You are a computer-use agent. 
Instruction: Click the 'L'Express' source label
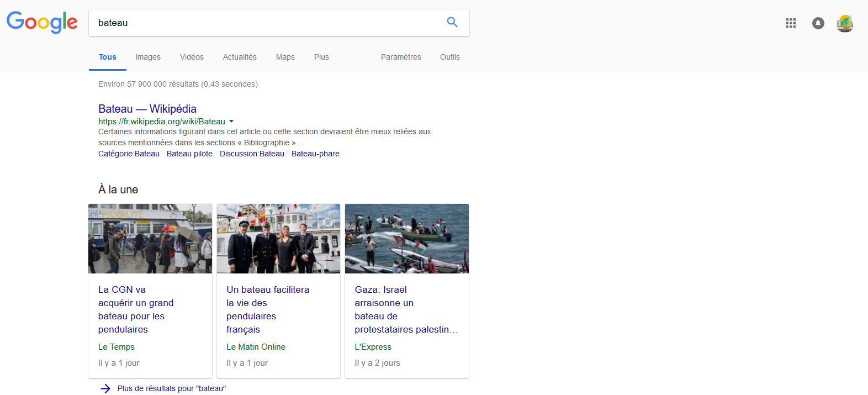coord(373,347)
